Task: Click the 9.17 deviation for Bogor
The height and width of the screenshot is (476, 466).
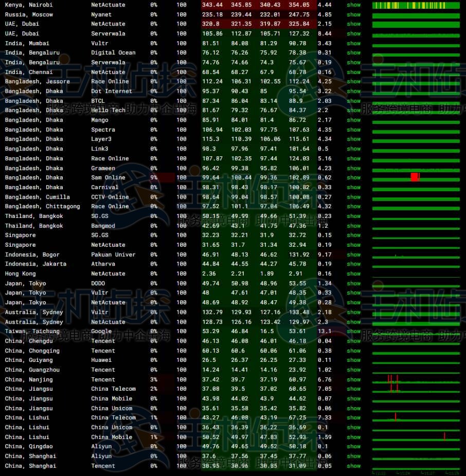Action: click(325, 254)
